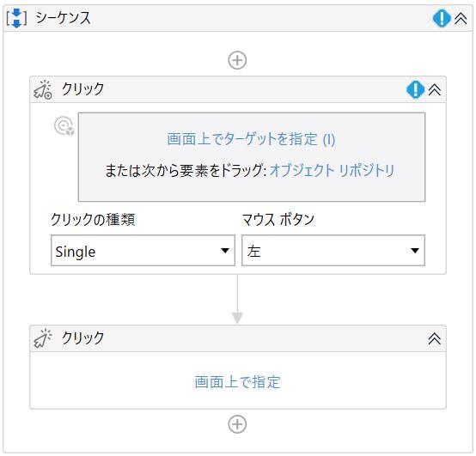
Task: Click the 画面上で指定 link
Action: [x=237, y=382]
